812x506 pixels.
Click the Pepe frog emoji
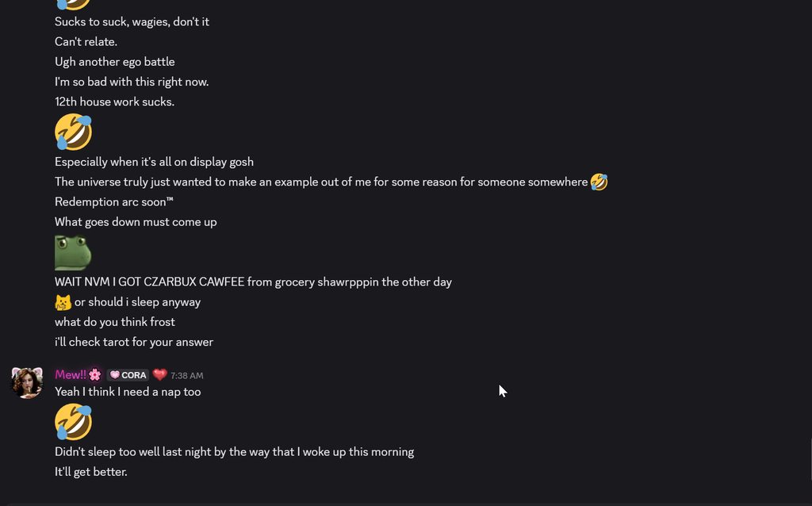coord(73,252)
